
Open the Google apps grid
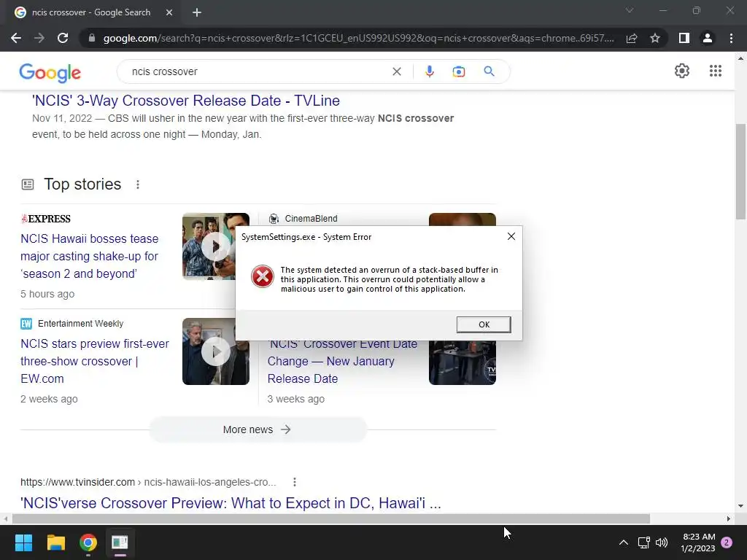coord(715,71)
